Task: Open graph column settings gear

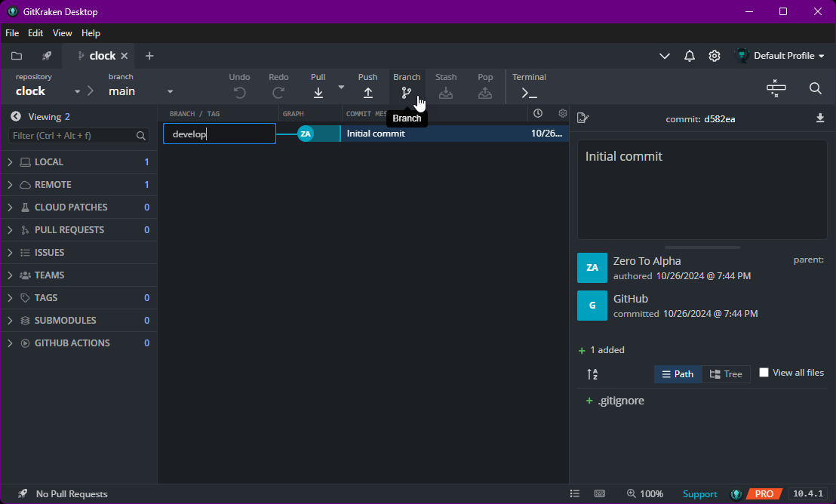Action: (x=562, y=113)
